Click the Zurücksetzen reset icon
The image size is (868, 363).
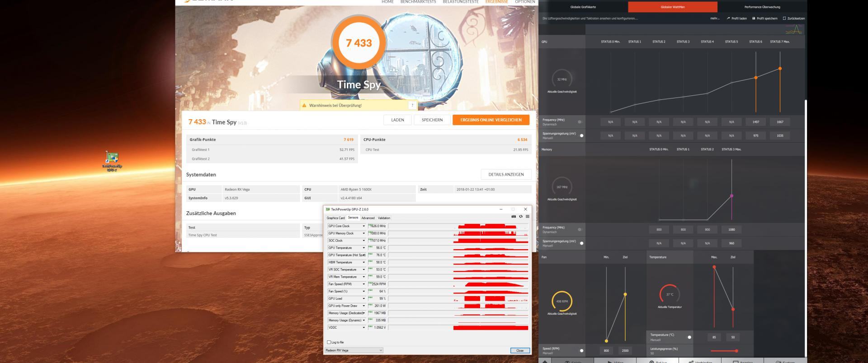[x=784, y=19]
